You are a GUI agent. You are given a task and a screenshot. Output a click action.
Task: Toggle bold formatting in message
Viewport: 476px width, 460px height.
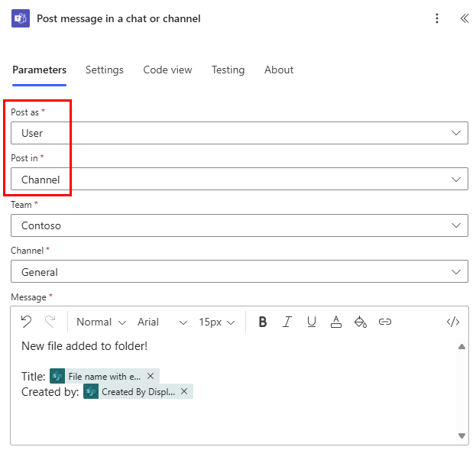pyautogui.click(x=263, y=322)
